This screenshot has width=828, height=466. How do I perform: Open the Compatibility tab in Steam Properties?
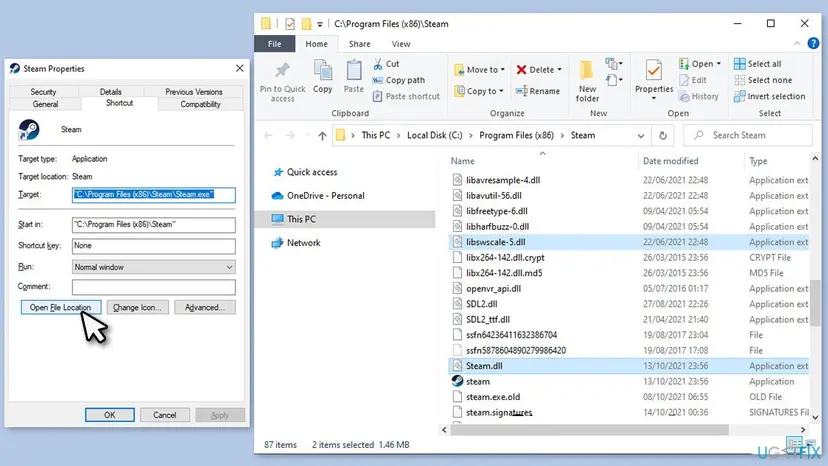tap(201, 104)
